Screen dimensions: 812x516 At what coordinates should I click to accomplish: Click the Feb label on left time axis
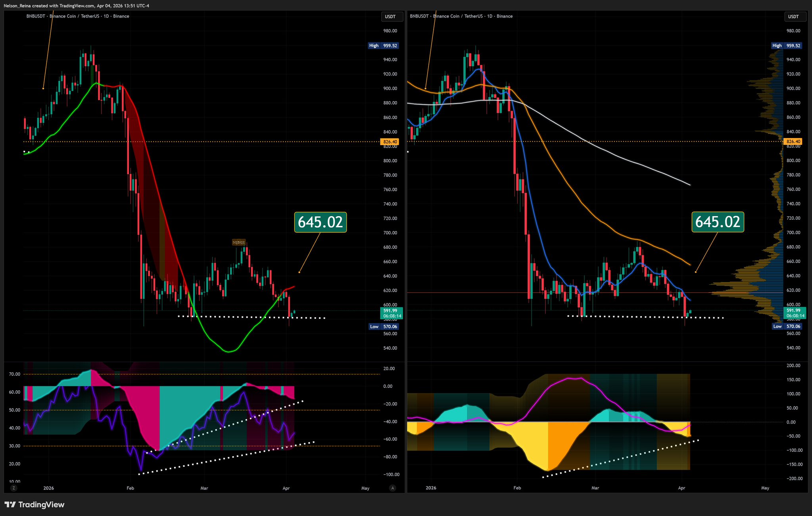130,488
